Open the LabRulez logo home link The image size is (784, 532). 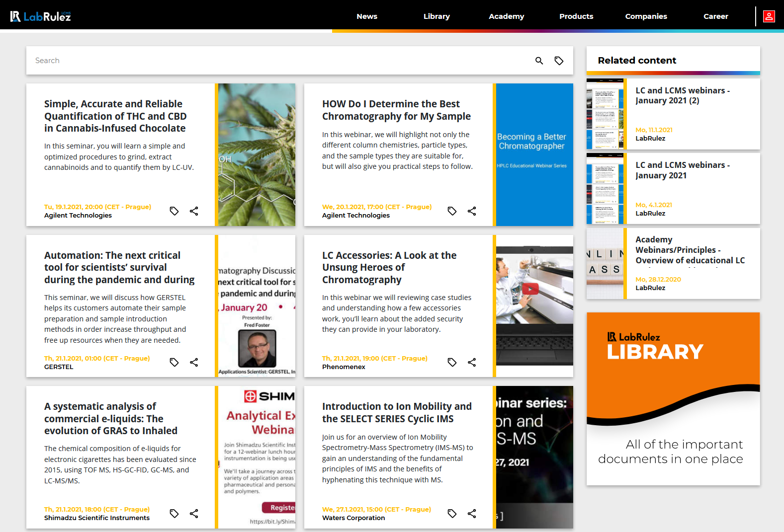point(41,16)
